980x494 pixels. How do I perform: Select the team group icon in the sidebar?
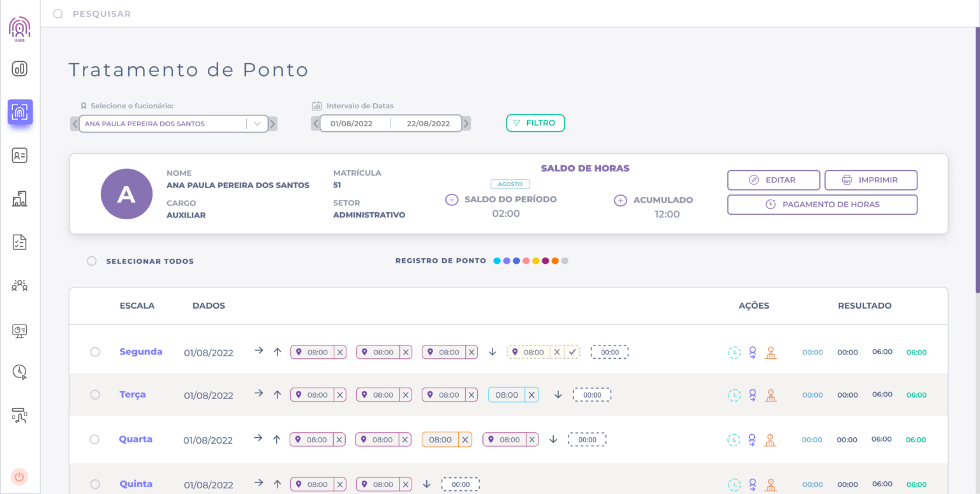[19, 285]
